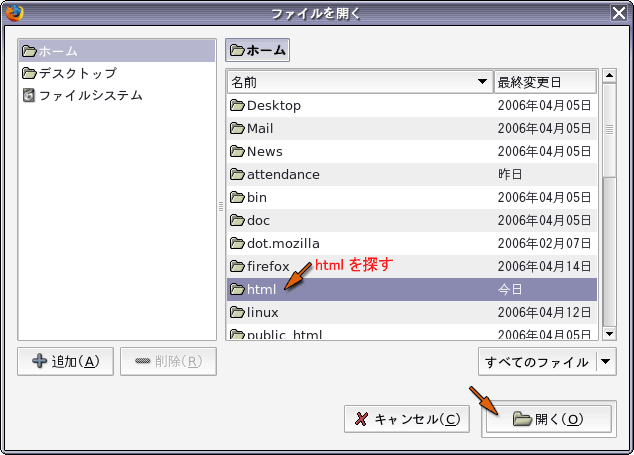Select the Mail folder name

tap(260, 129)
